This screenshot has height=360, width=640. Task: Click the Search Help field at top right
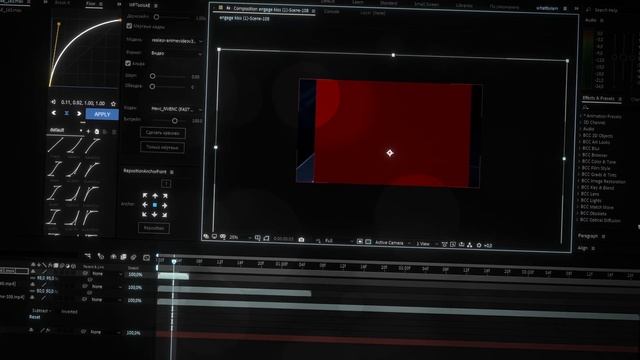[606, 10]
